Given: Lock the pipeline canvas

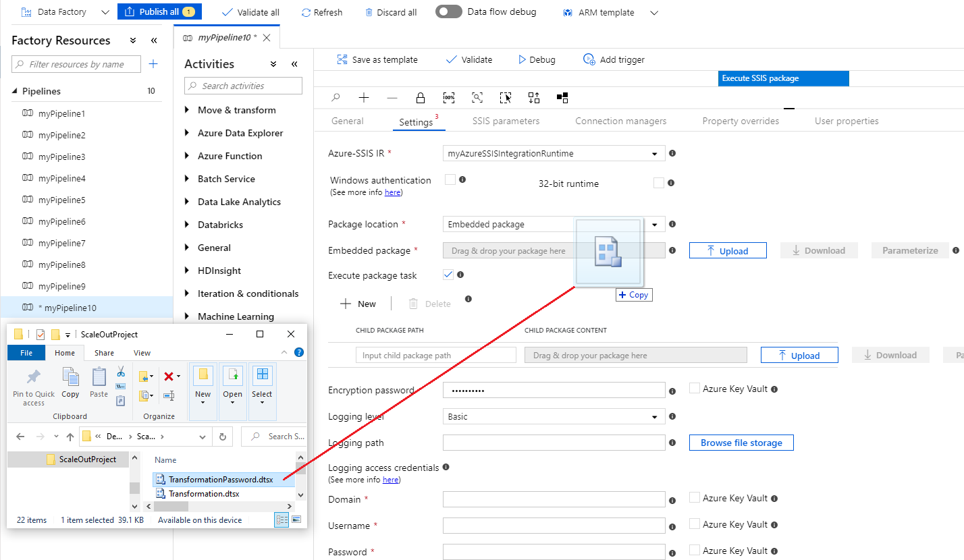Looking at the screenshot, I should click(421, 97).
